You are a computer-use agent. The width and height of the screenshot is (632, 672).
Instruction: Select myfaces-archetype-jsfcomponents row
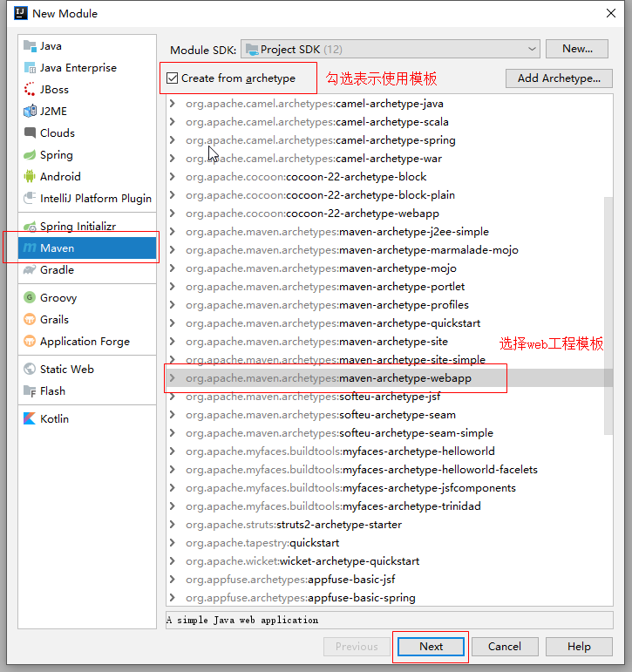pos(390,488)
